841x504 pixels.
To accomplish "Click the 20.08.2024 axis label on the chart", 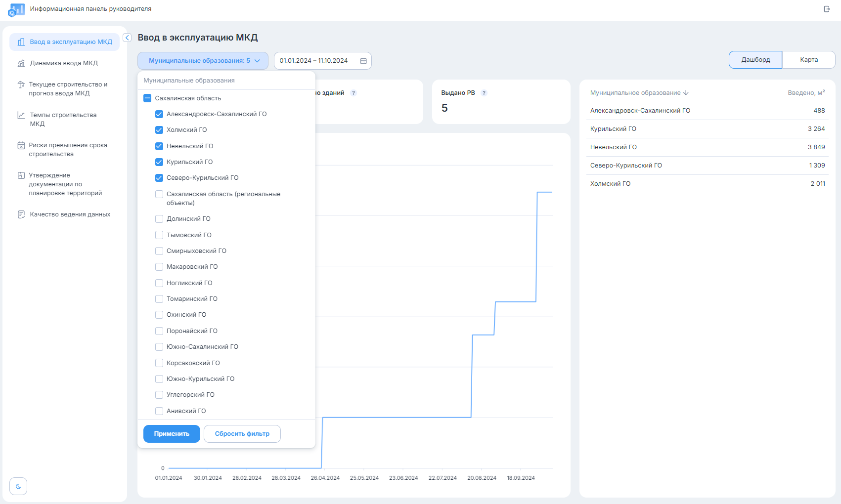I will pos(482,478).
